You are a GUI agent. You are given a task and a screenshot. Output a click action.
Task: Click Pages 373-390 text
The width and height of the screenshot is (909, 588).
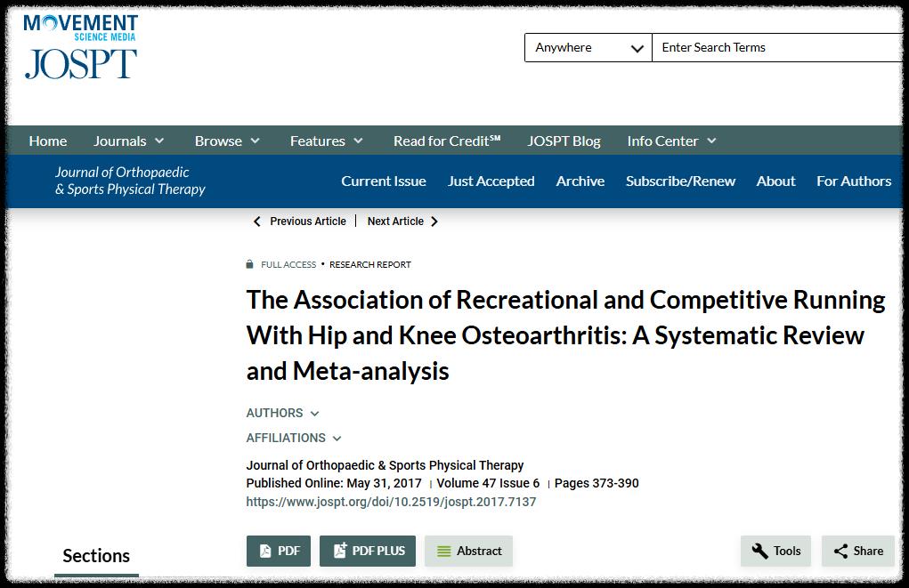tap(597, 483)
